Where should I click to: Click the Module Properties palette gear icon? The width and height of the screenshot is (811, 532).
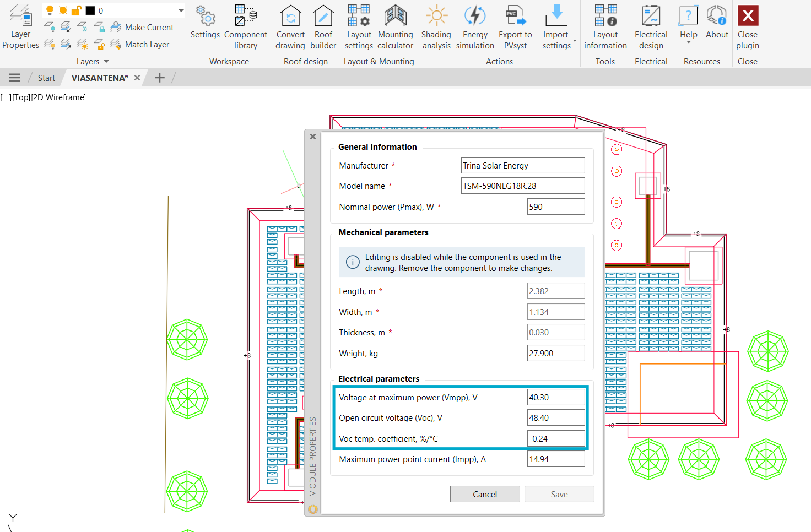point(313,509)
